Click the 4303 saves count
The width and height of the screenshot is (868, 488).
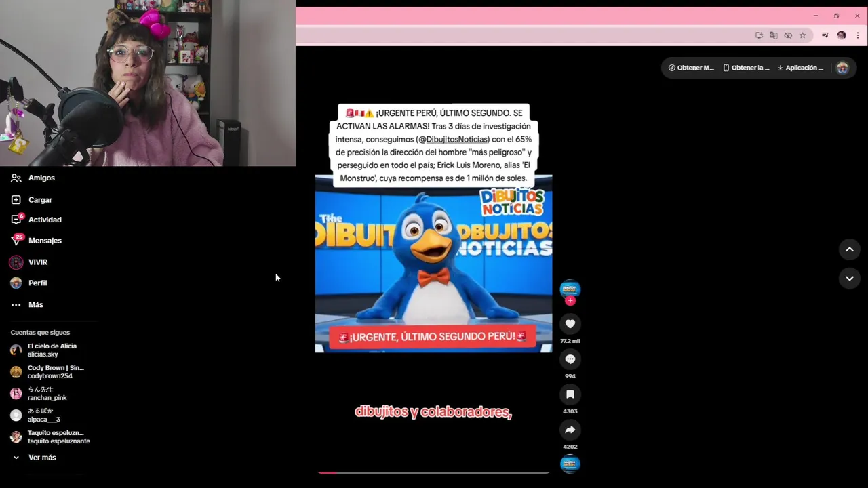(570, 411)
